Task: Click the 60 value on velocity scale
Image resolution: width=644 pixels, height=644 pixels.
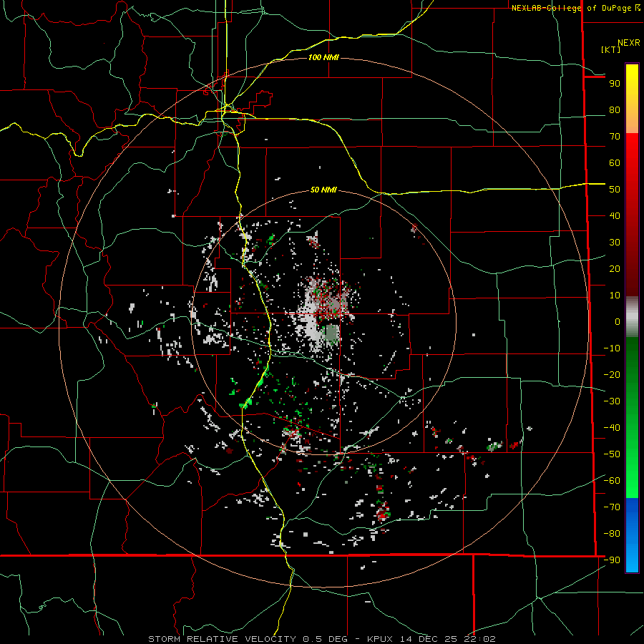Action: pos(615,163)
